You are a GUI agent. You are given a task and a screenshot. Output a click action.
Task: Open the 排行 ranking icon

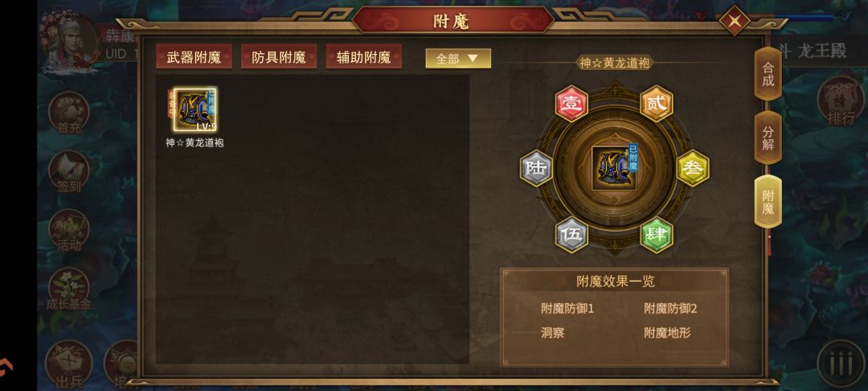click(x=841, y=101)
